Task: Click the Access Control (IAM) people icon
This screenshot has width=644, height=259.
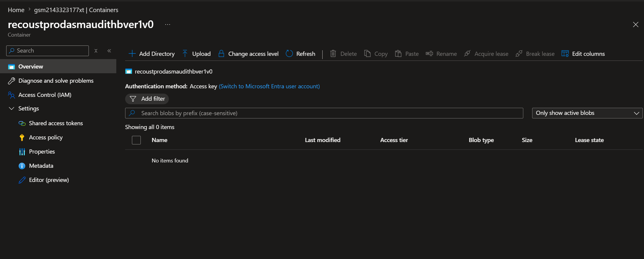Action: (12, 95)
